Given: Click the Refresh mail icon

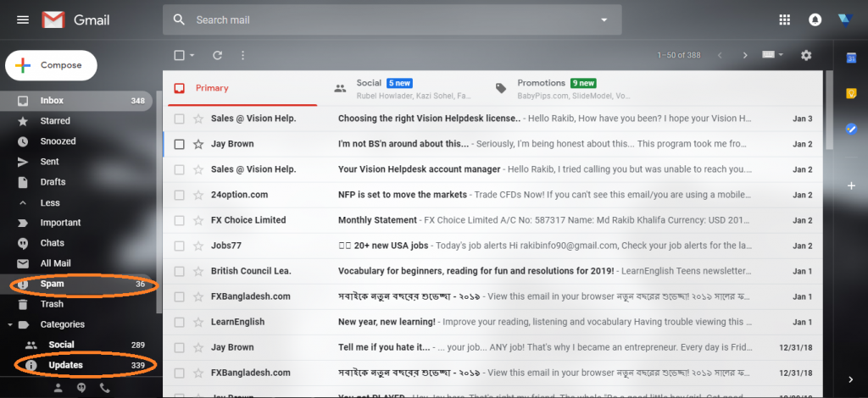Looking at the screenshot, I should tap(217, 55).
